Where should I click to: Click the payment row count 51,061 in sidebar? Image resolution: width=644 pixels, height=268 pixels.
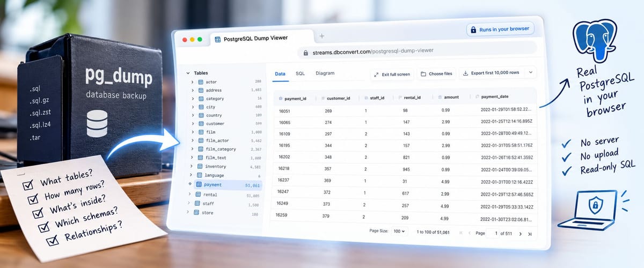point(252,185)
